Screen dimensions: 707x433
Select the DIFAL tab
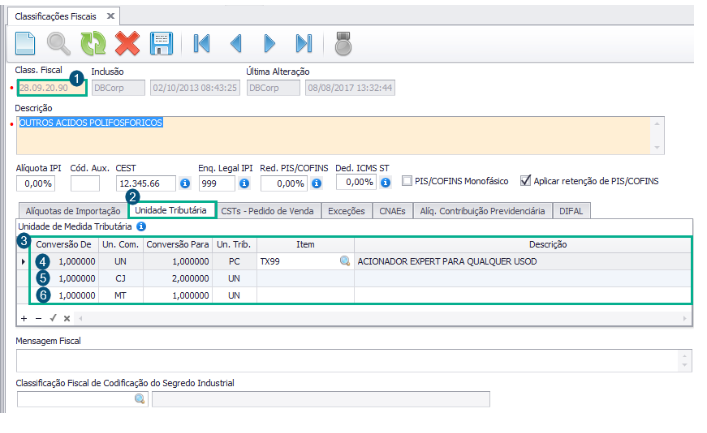(x=572, y=211)
